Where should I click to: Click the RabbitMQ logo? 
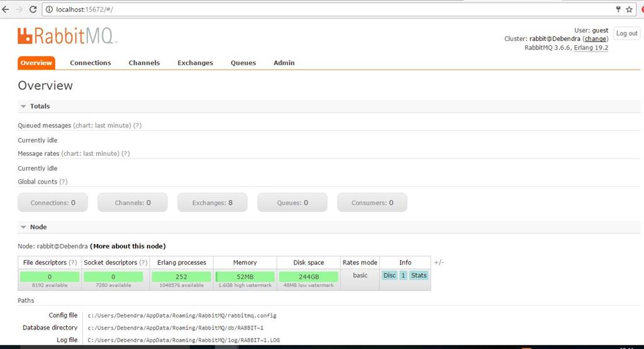click(67, 36)
